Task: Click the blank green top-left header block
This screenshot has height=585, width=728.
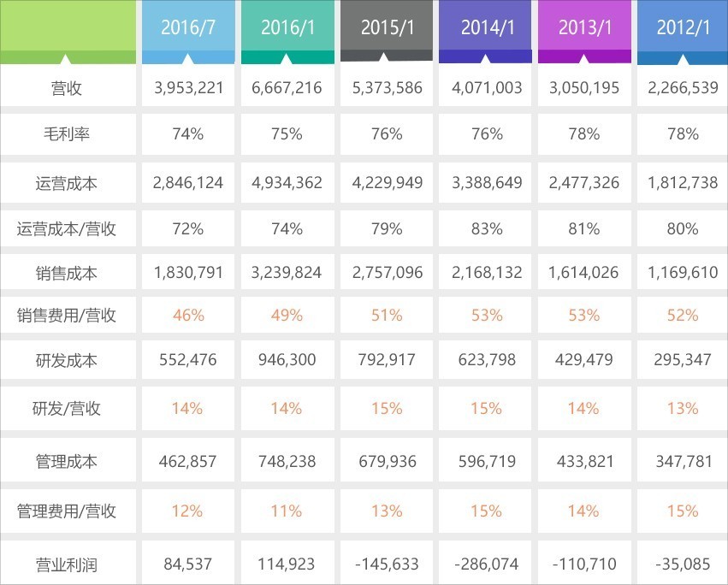Action: [68, 27]
